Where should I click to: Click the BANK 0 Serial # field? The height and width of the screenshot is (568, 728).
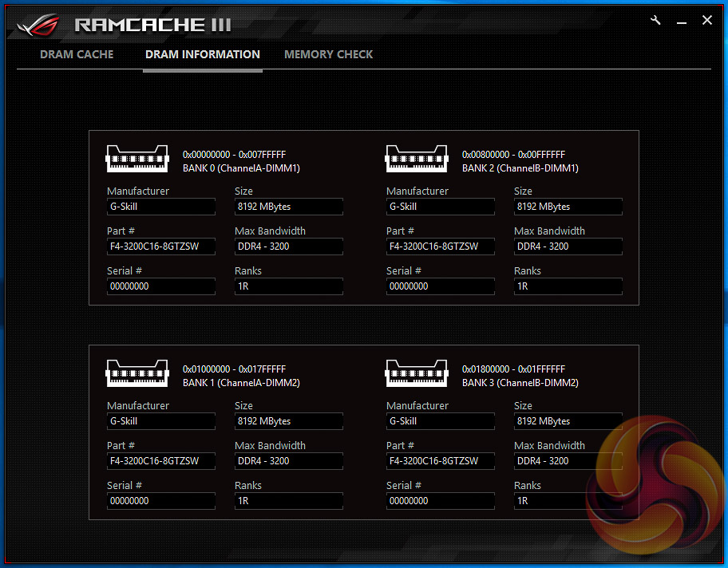pyautogui.click(x=161, y=286)
